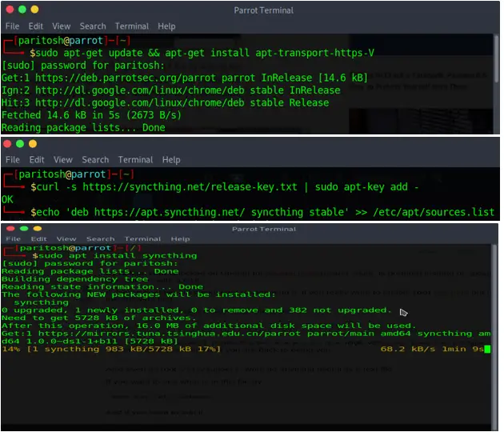Click the 'sudo apt-get update' command line
This screenshot has height=436, width=504.
tap(202, 53)
